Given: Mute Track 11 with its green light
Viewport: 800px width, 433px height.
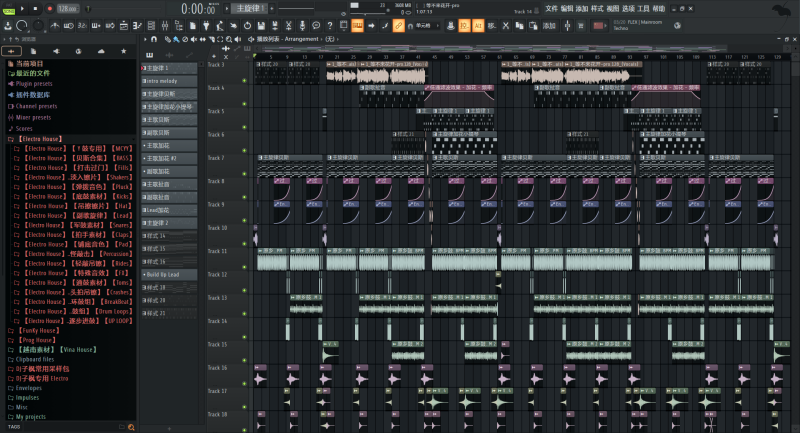Looking at the screenshot, I should [244, 267].
